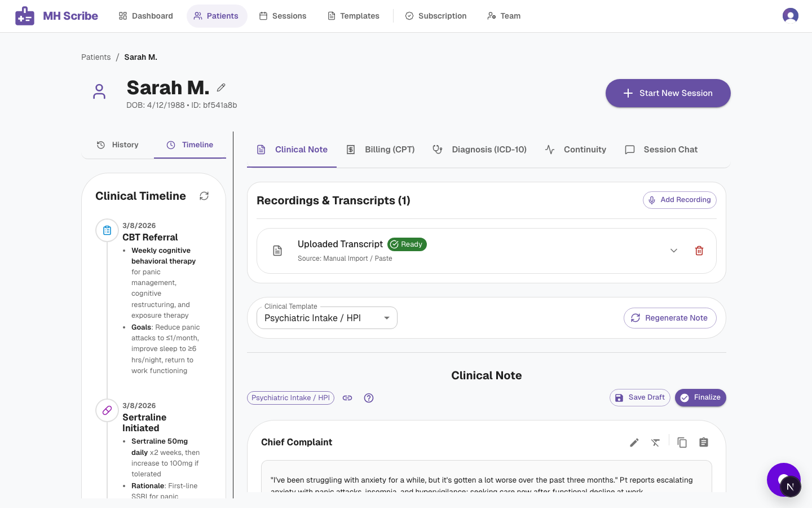Select the Timeline tab
812x508 pixels.
coord(190,145)
